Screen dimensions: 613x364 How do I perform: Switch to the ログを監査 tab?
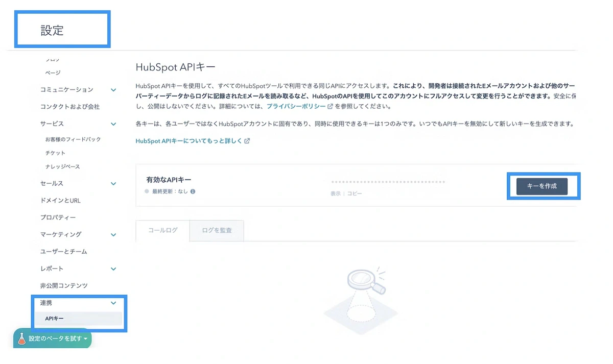[217, 230]
